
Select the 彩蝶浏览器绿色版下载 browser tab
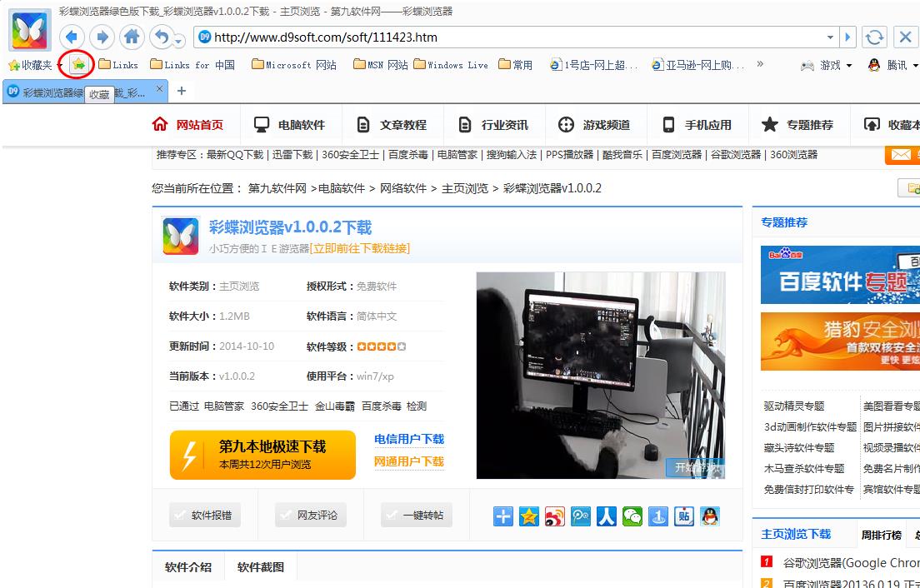(x=84, y=92)
